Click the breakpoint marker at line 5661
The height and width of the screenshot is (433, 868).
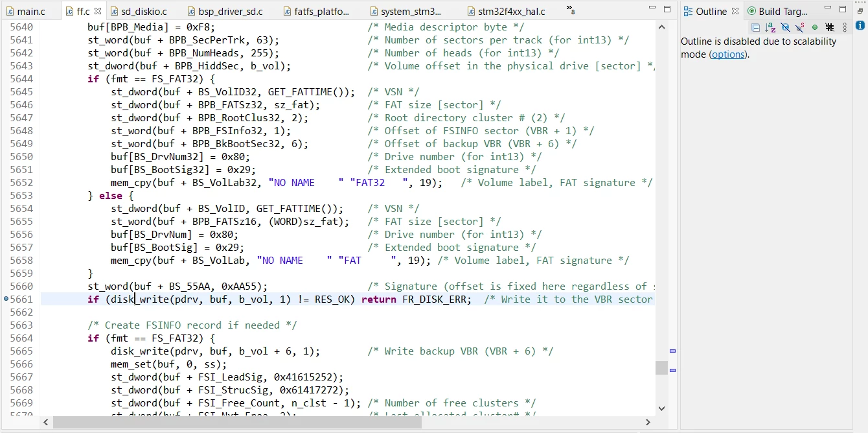pos(6,299)
